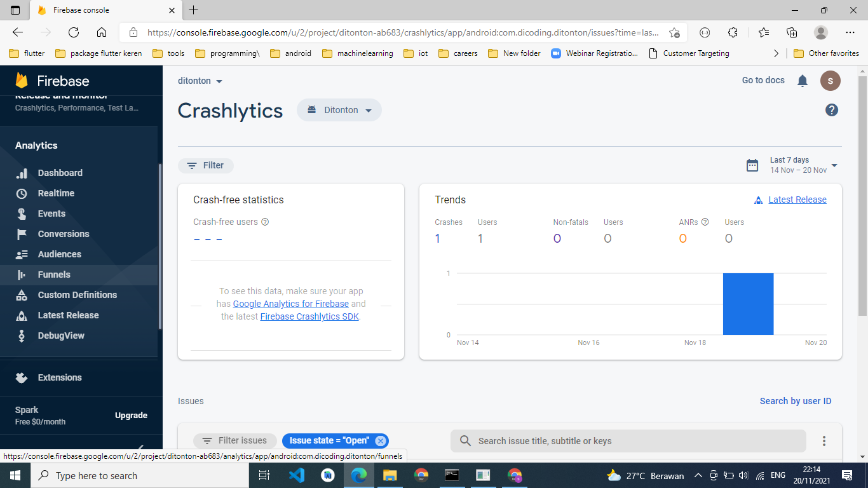Collapse the sidebar with the chevron
The image size is (868, 488).
(141, 448)
